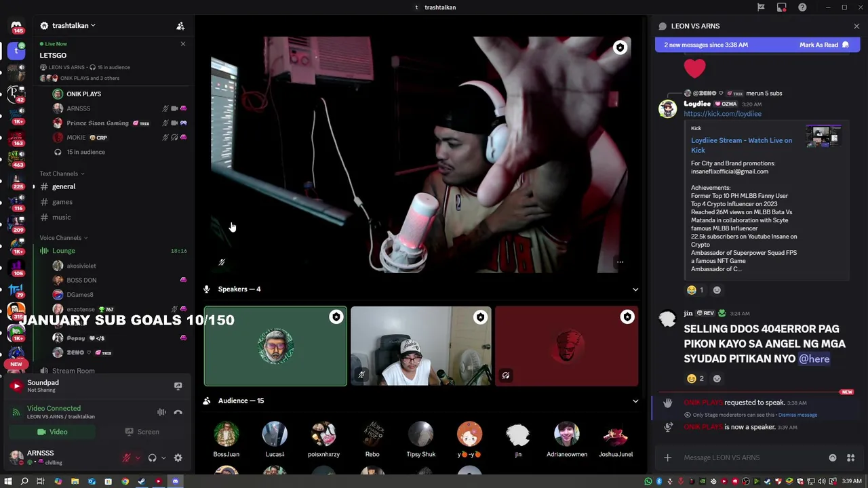This screenshot has width=868, height=488.
Task: Add reaction to Loydiee's message
Action: point(717,290)
